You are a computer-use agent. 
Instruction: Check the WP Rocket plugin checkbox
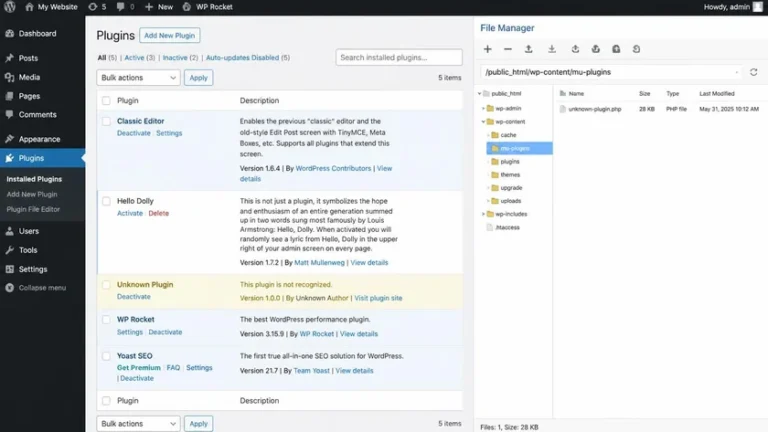coord(106,320)
